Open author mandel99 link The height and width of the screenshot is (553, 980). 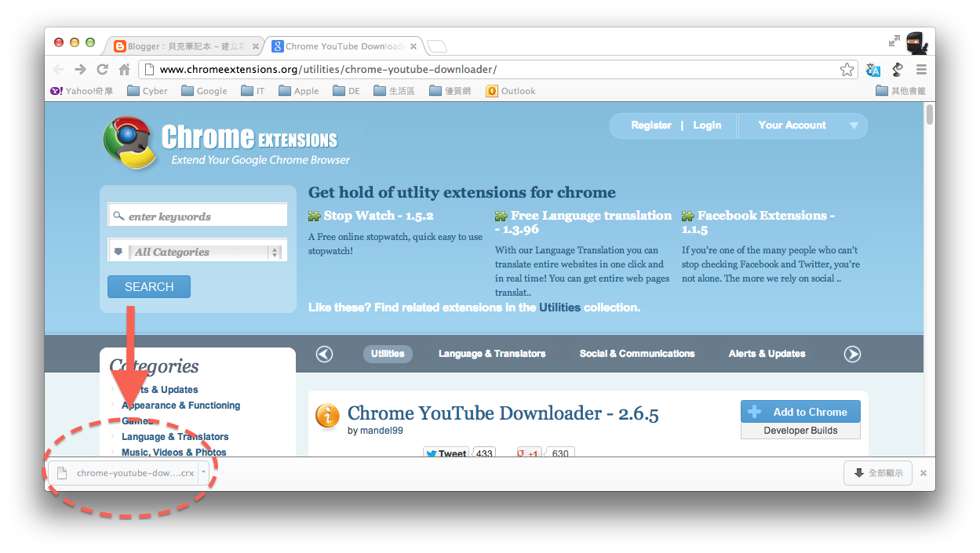pos(381,431)
